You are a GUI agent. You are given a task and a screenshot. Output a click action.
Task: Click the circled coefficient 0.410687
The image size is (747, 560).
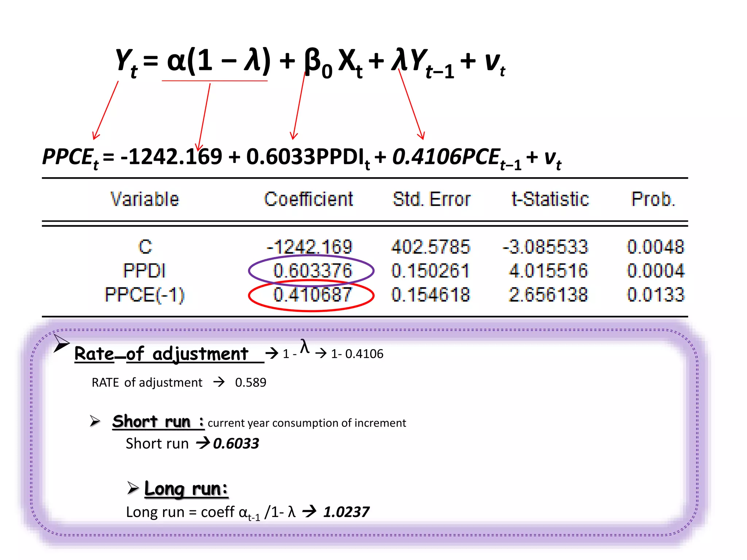point(313,295)
